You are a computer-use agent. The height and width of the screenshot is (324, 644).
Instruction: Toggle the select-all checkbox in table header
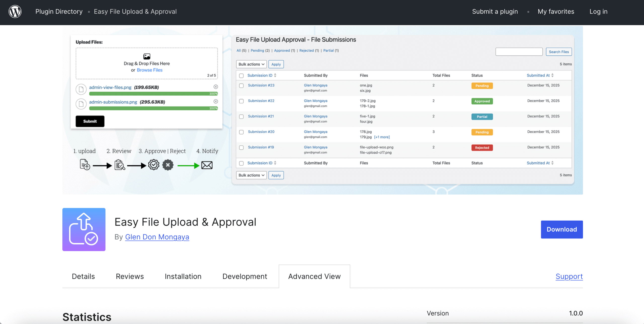(241, 75)
